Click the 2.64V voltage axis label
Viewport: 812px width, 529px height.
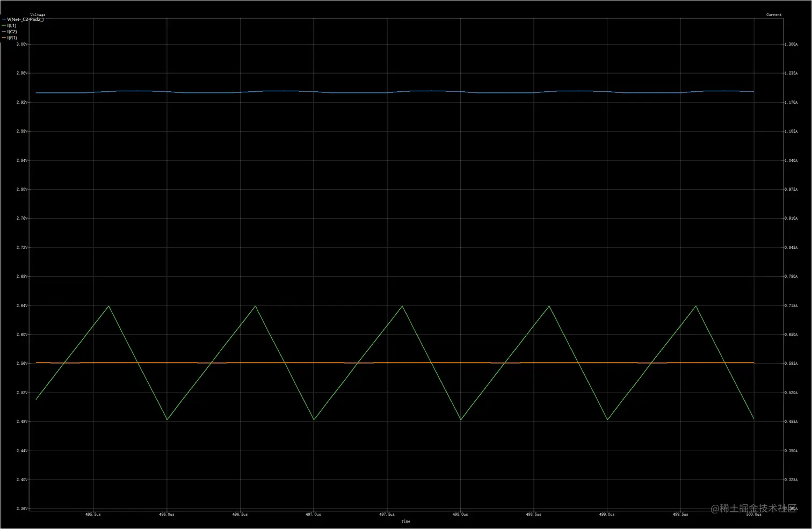pos(21,305)
